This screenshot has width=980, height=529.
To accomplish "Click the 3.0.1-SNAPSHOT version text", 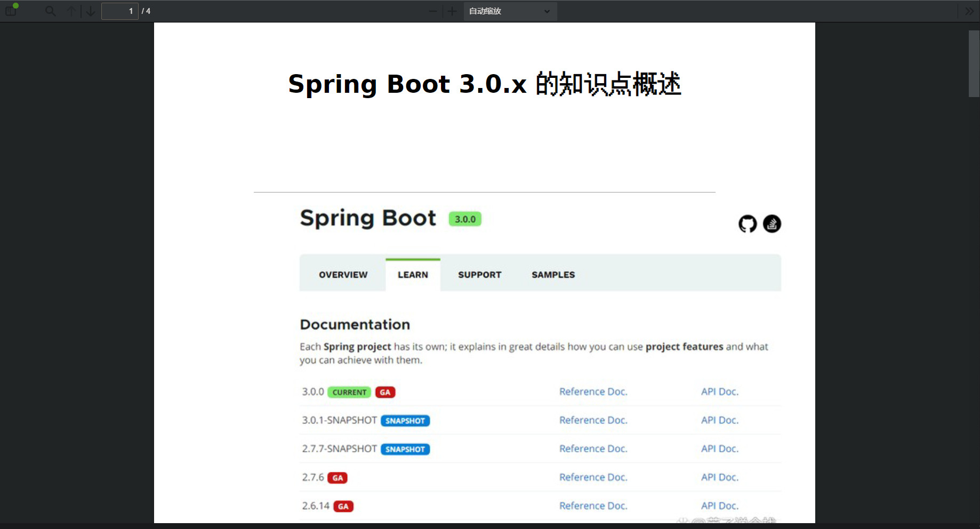I will [340, 420].
